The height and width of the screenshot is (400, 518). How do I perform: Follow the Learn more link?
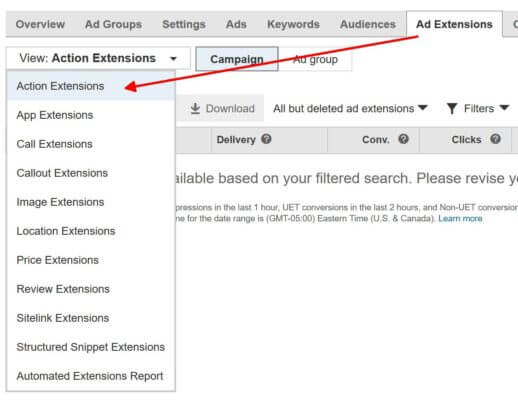pyautogui.click(x=460, y=219)
